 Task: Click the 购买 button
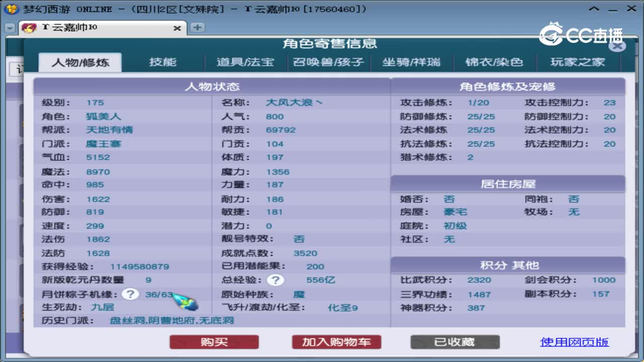coord(214,342)
